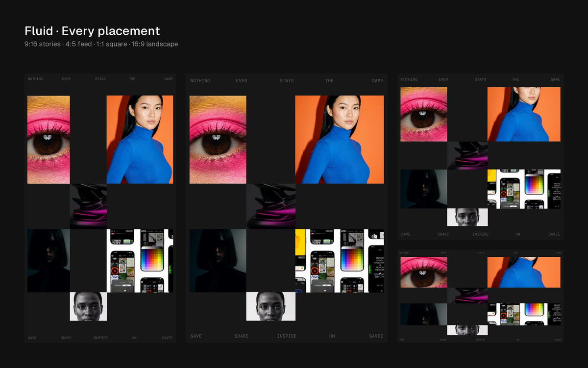588x368 pixels.
Task: Open the dark bob-hair portrait in the 4:5 feed panel
Action: pyautogui.click(x=218, y=261)
